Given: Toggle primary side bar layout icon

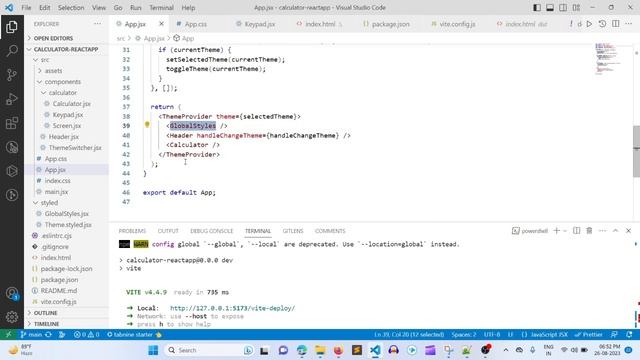Looking at the screenshot, I should pyautogui.click(x=537, y=7).
